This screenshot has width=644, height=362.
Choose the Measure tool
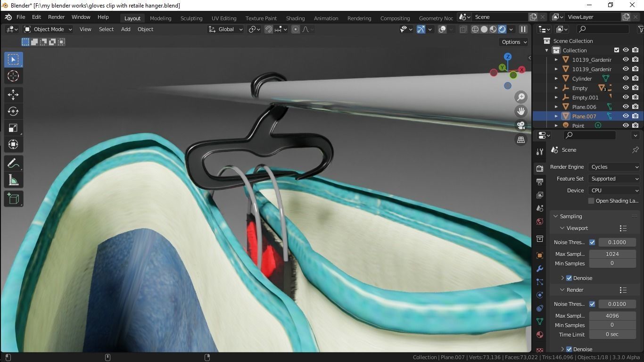coord(13,180)
